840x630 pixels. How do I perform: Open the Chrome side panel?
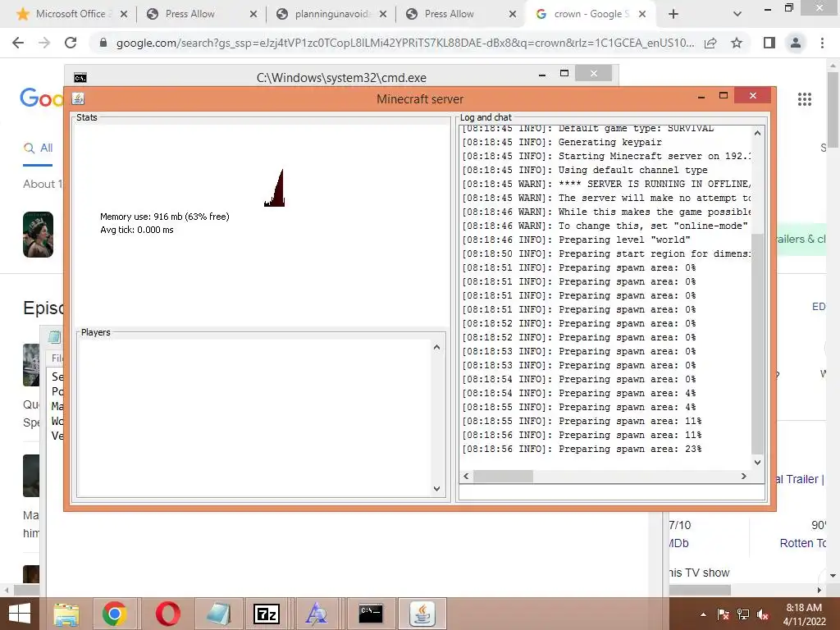(x=769, y=43)
